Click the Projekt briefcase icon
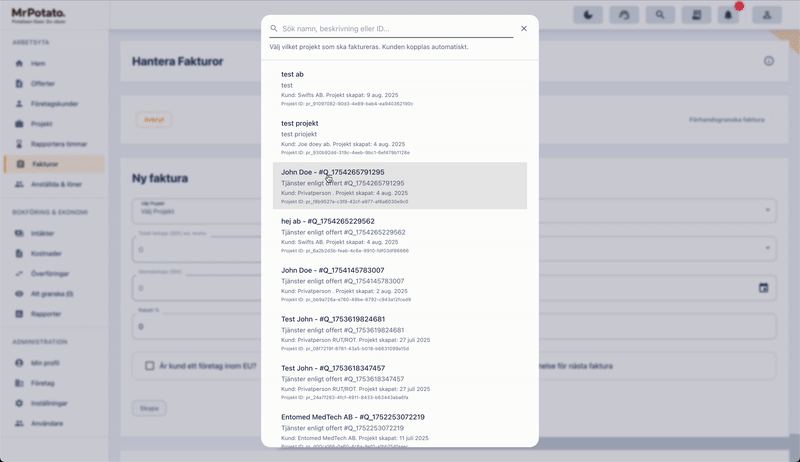The height and width of the screenshot is (462, 800). 19,124
